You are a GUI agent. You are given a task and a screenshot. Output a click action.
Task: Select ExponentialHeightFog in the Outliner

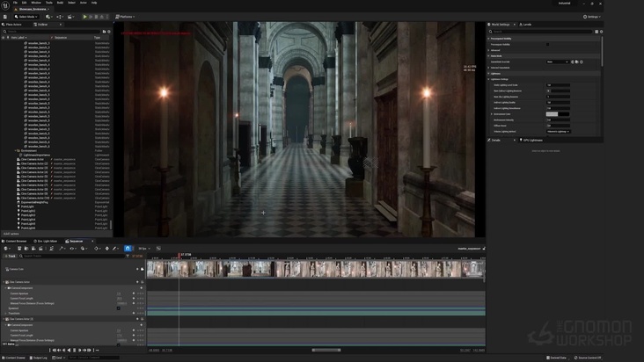pyautogui.click(x=34, y=202)
